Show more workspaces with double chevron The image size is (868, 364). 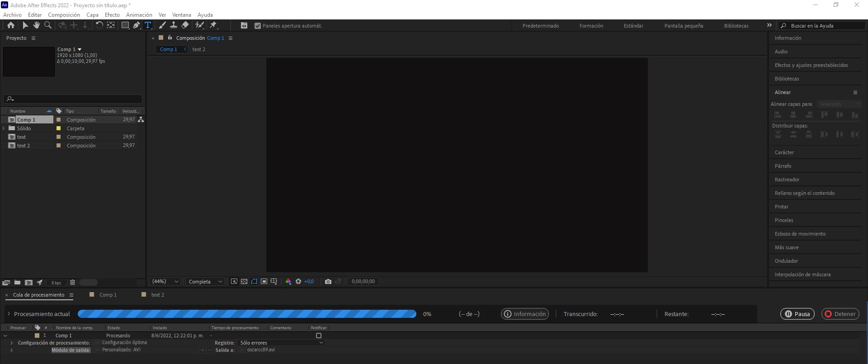(769, 25)
